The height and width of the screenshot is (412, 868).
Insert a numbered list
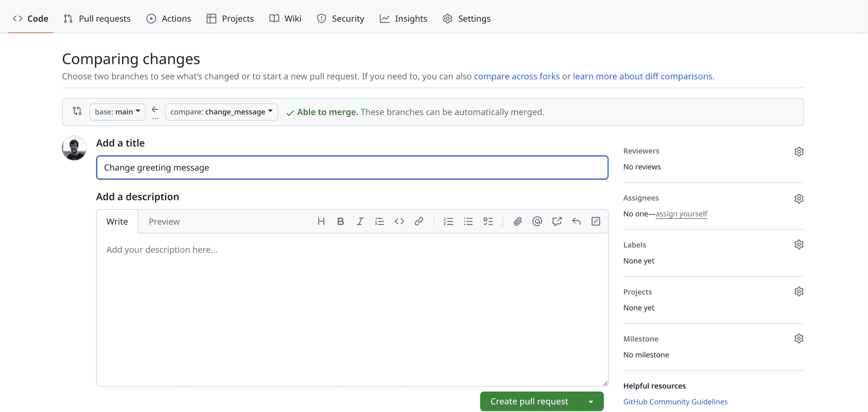[x=448, y=221]
